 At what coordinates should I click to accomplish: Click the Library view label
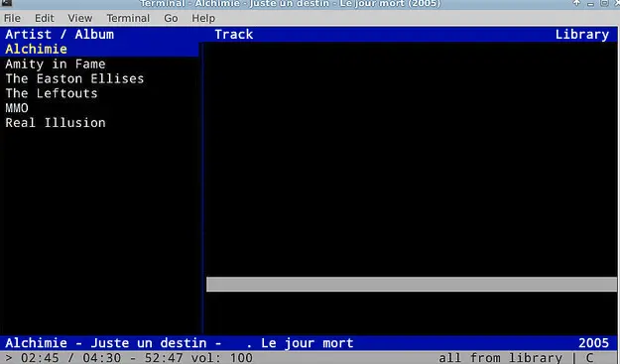pos(582,35)
